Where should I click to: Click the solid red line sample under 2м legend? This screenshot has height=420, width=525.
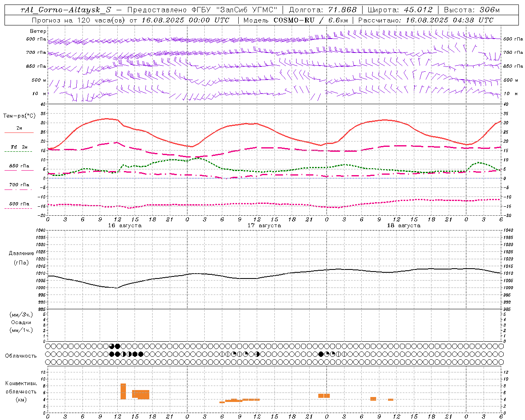coord(19,133)
